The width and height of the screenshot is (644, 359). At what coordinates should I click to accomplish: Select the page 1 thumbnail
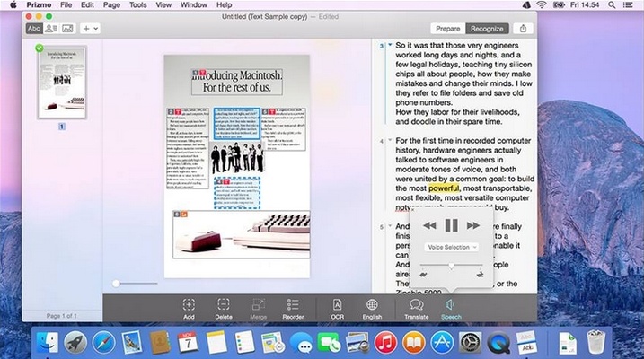[62, 83]
